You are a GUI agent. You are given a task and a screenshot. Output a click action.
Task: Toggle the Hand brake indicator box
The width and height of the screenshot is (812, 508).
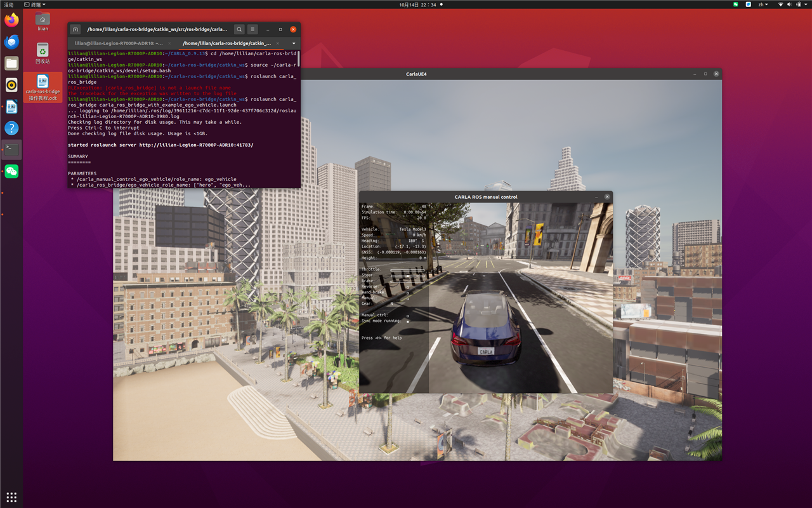coord(408,293)
